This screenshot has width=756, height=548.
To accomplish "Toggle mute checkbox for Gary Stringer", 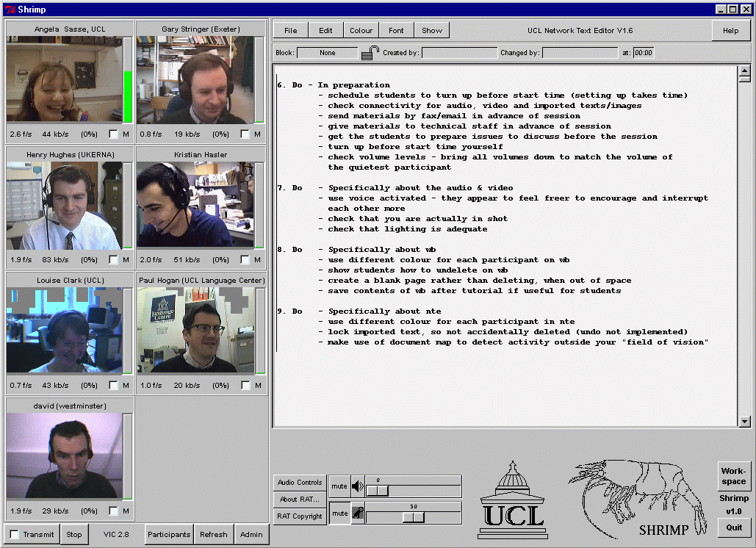I will [245, 134].
